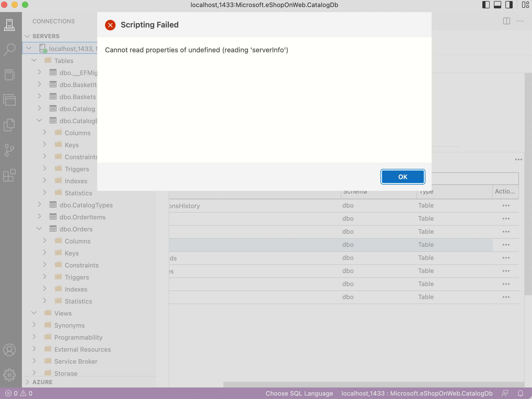
Task: Toggle the green connection status on localhost,1433
Action: pos(45,51)
